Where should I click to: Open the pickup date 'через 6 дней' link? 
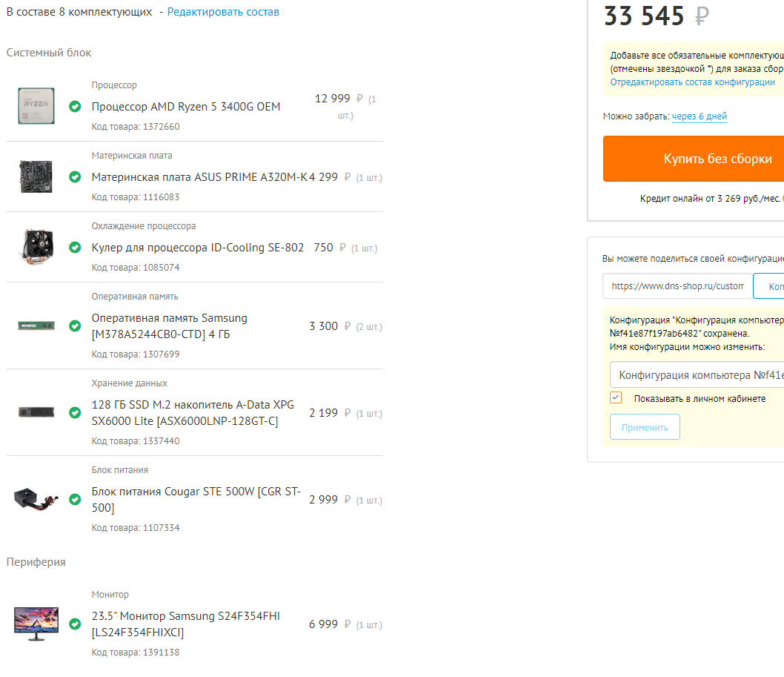(699, 116)
